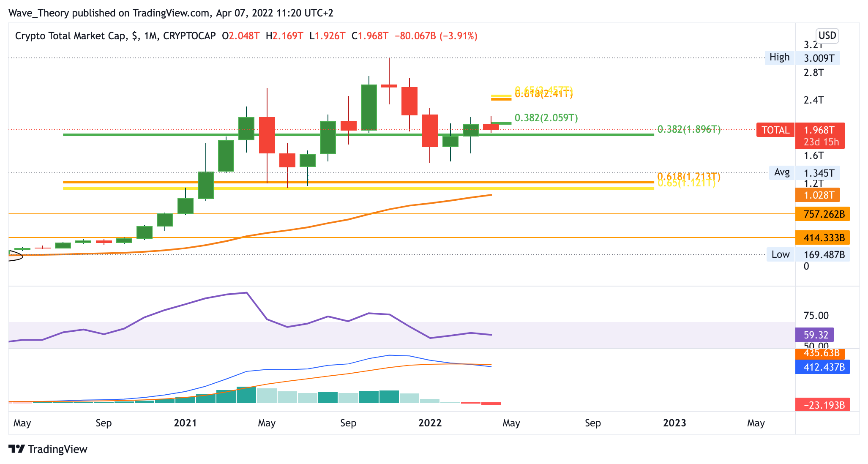Viewport: 868px width, 464px height.
Task: Click the orange 414.333B level tag
Action: point(822,238)
